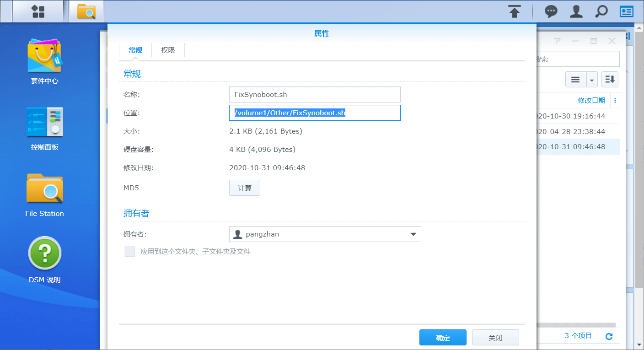Open the notifications speech bubble icon
The width and height of the screenshot is (644, 350).
[550, 11]
